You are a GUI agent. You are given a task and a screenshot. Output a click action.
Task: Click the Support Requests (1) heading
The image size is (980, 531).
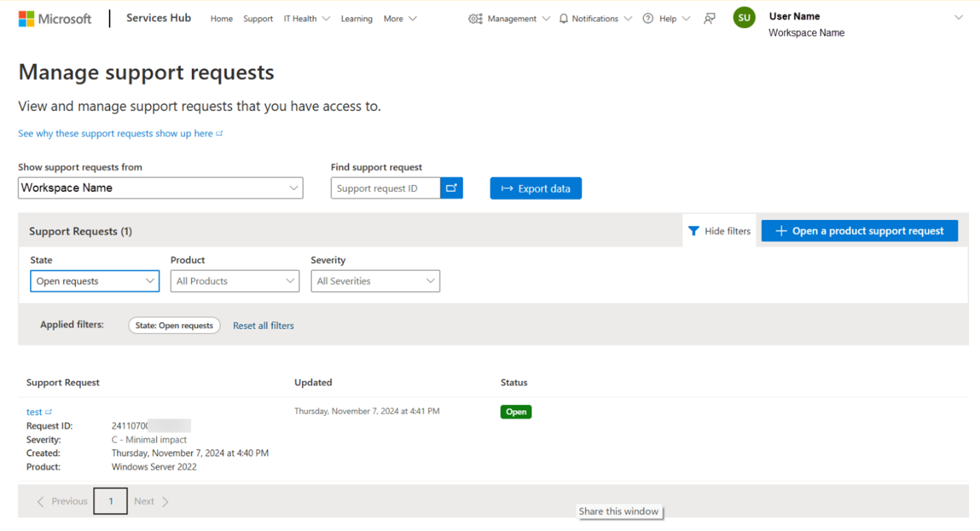click(81, 231)
